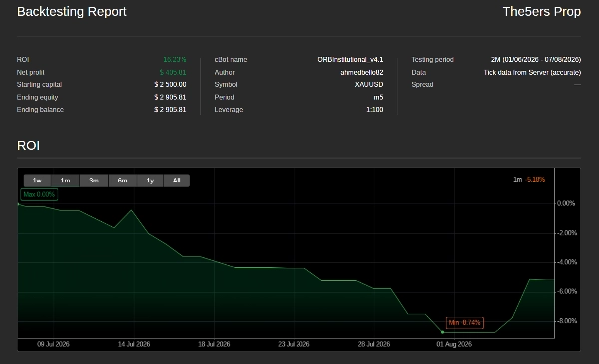Click the Min marker label on chart

pos(465,323)
